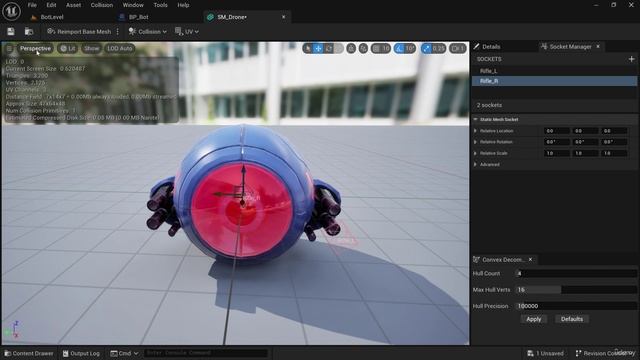Edit Relative Location X field
Viewport: 640px width, 360px height.
pos(557,131)
